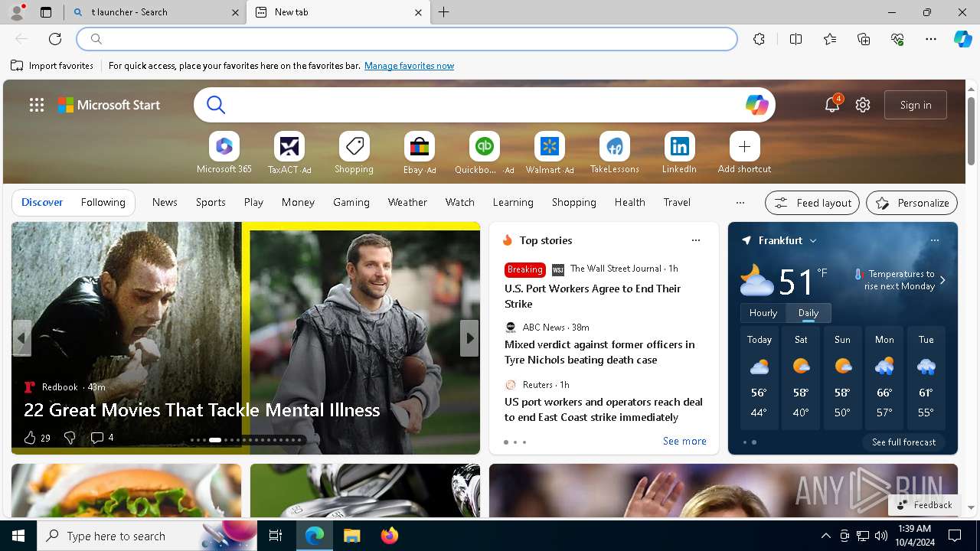980x551 pixels.
Task: Open Feedback button
Action: [x=925, y=505]
